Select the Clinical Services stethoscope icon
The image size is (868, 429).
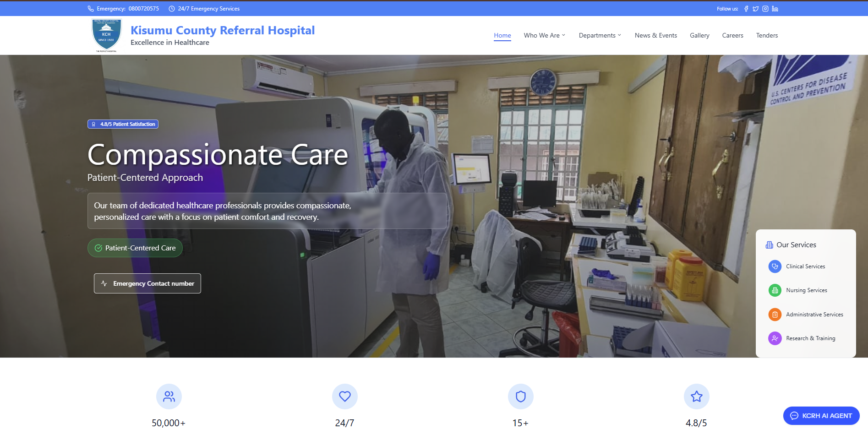click(775, 266)
